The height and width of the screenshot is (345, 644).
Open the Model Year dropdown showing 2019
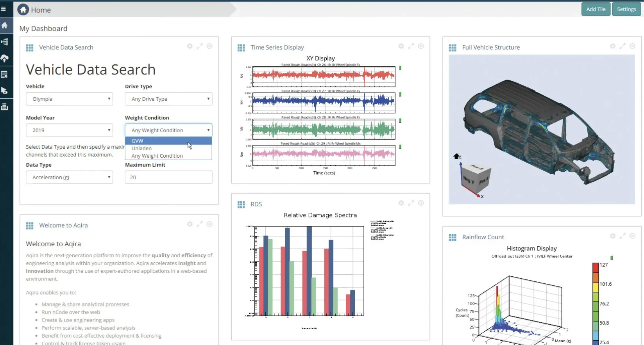click(70, 130)
